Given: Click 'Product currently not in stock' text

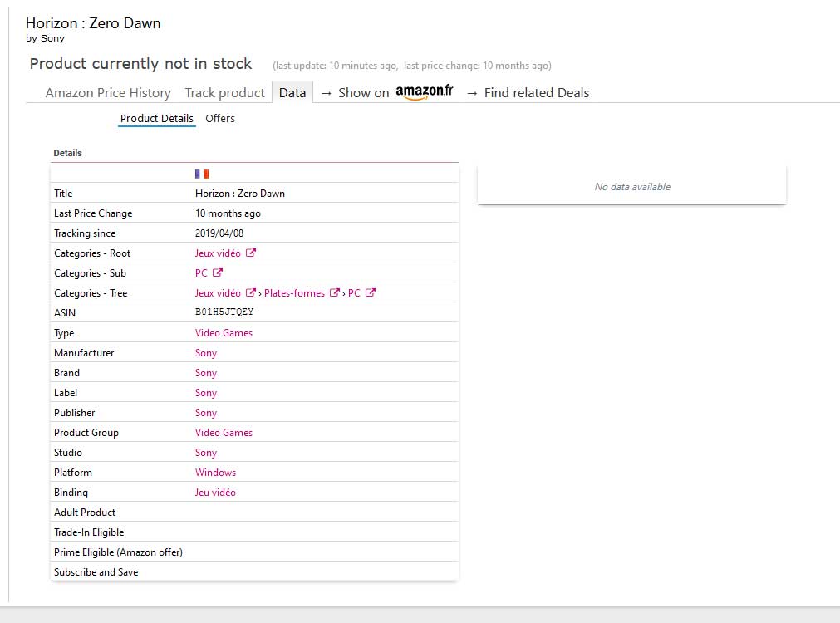Looking at the screenshot, I should [x=140, y=63].
